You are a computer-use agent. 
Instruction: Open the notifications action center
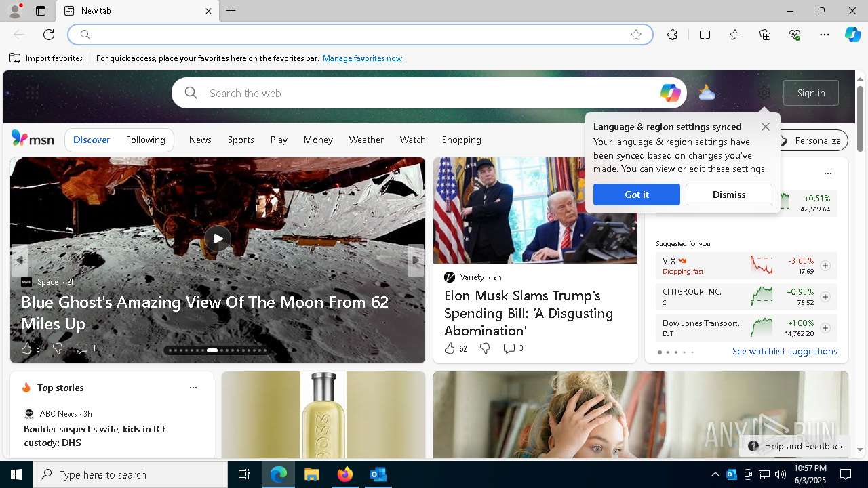pos(846,474)
